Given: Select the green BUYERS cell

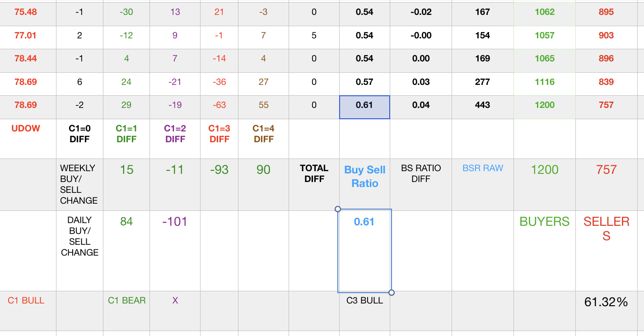Looking at the screenshot, I should (x=545, y=222).
